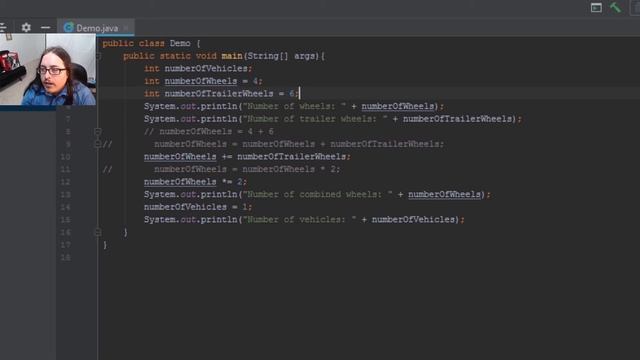This screenshot has height=360, width=640.
Task: Click the Java class icon on Demo.java tab
Action: tap(69, 27)
